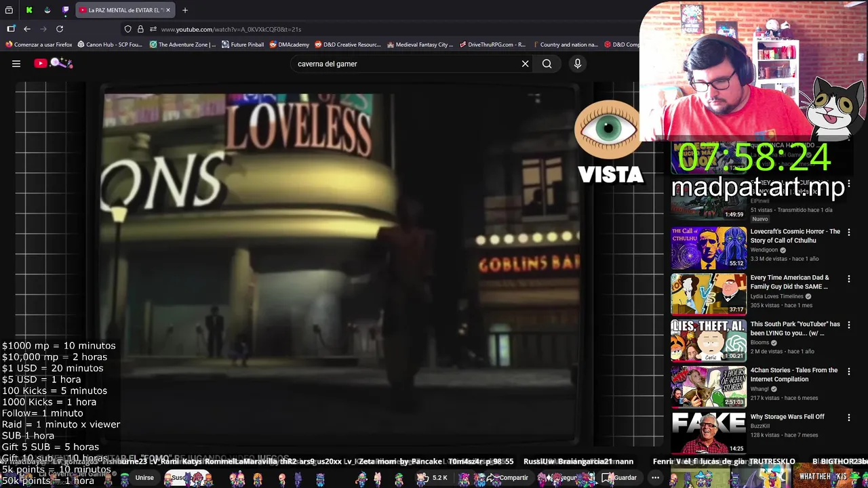
Task: Open DMAcademy bookmark
Action: [289, 45]
